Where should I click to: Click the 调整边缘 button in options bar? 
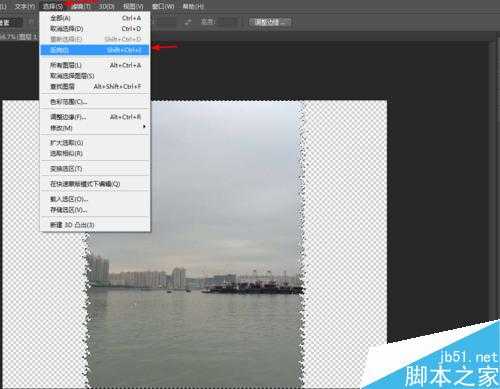[270, 22]
